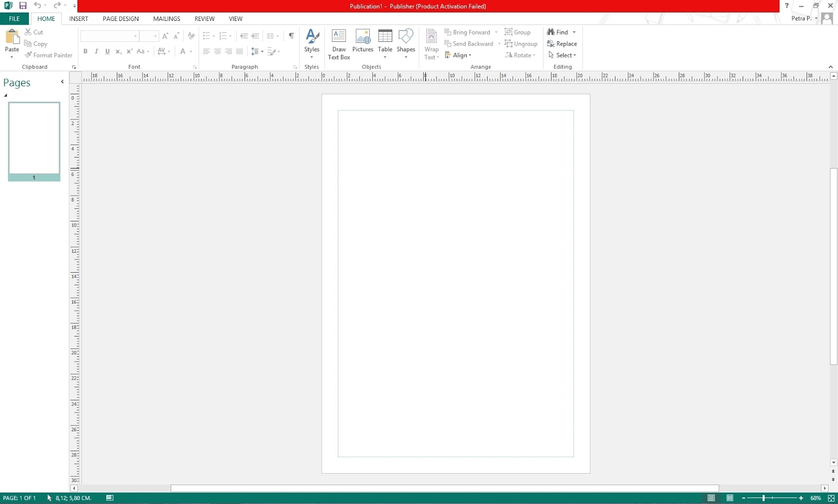Adjust the zoom slider handle

point(764,498)
